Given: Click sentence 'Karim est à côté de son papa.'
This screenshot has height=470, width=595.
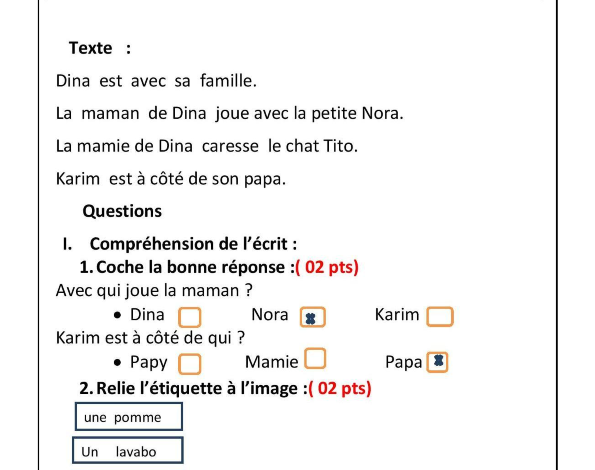Looking at the screenshot, I should click(171, 179).
